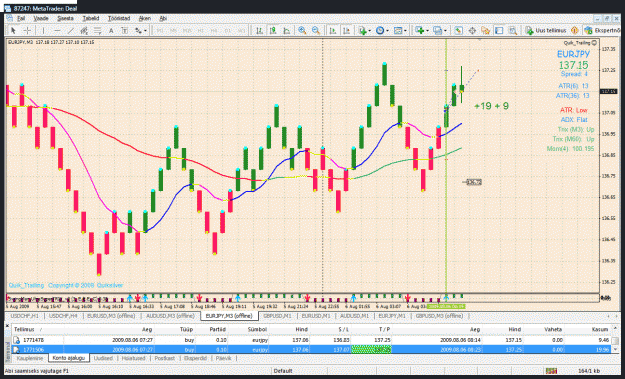Screen dimensions: 625x379
Task: Select order row 1771478
Action: click(311, 340)
